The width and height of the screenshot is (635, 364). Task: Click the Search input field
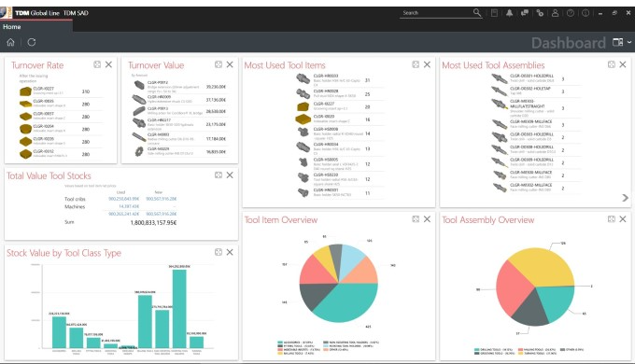coord(436,13)
